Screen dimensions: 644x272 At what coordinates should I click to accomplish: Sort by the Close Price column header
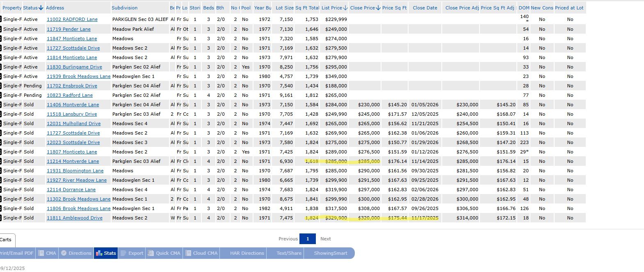coord(362,8)
